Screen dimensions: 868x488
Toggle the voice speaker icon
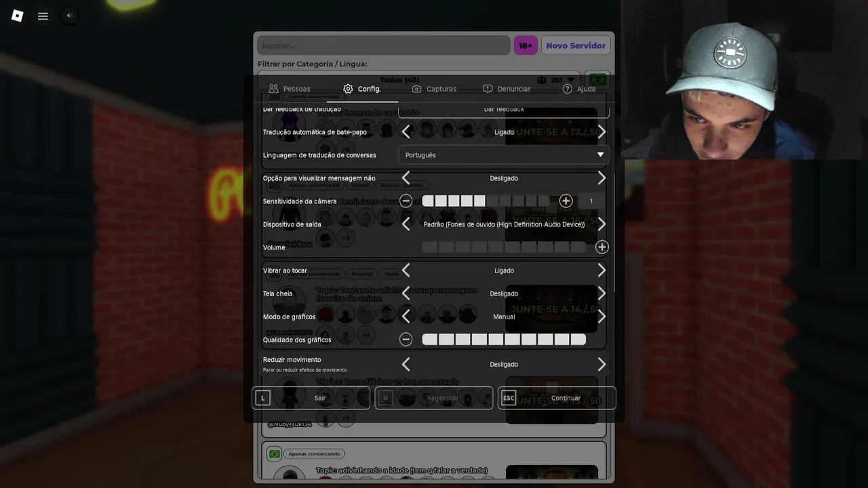click(69, 16)
